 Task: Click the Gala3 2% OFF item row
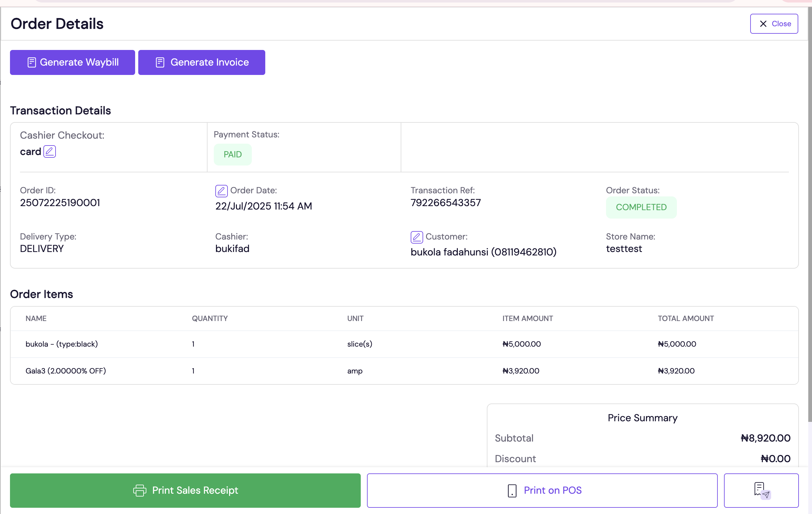coord(404,371)
